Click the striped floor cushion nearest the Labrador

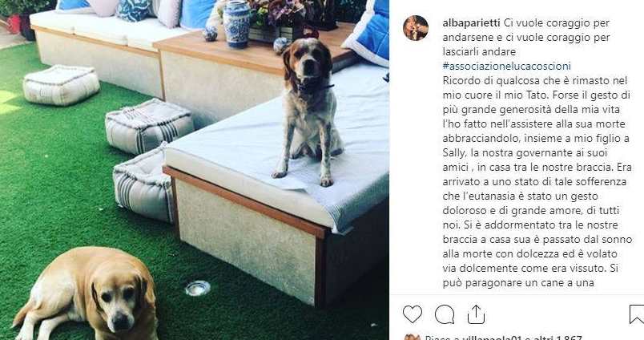coord(143,186)
